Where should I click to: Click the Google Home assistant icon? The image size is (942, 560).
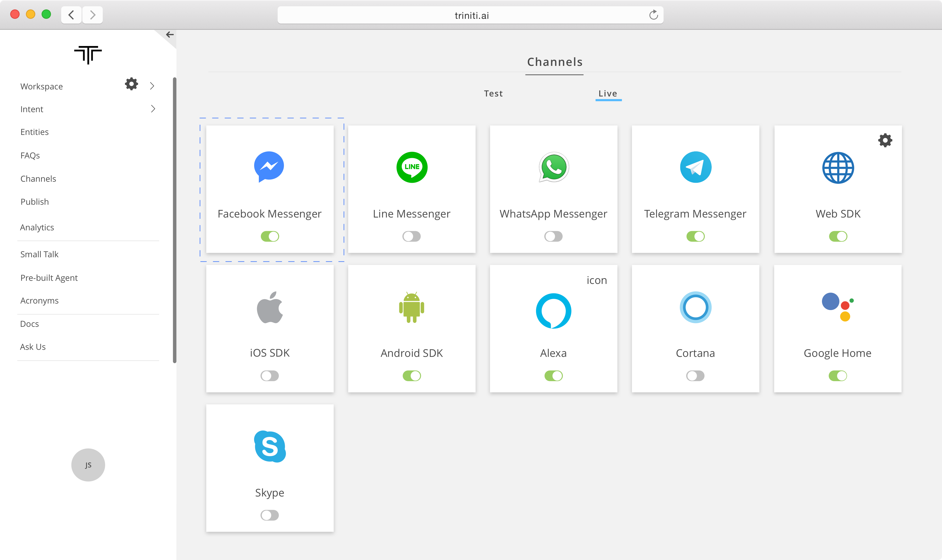(837, 307)
